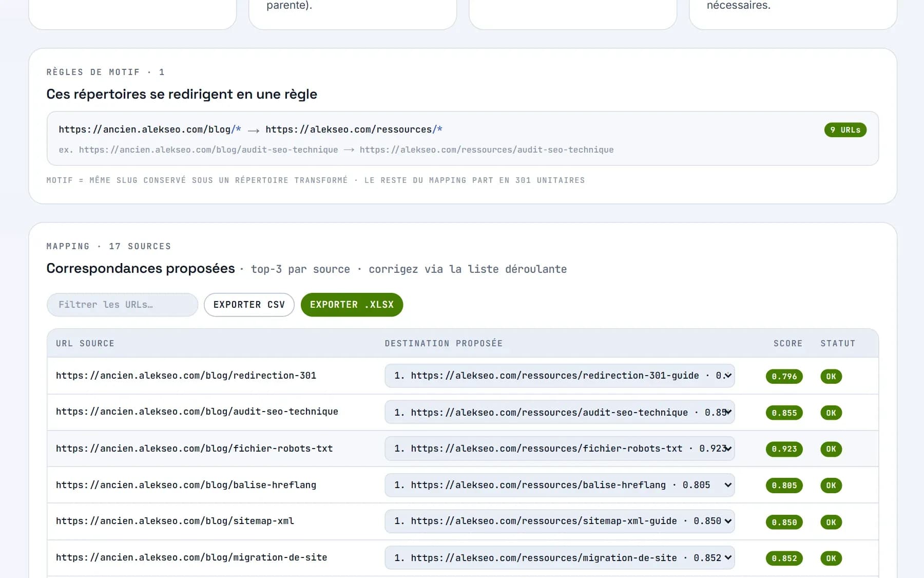The height and width of the screenshot is (578, 924).
Task: Click the OK status of migration-de-site row
Action: click(831, 558)
